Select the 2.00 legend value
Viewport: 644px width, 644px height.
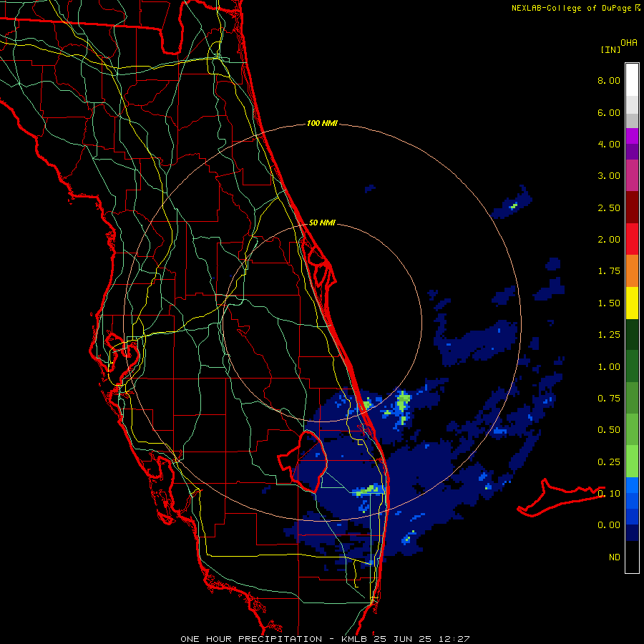[609, 240]
